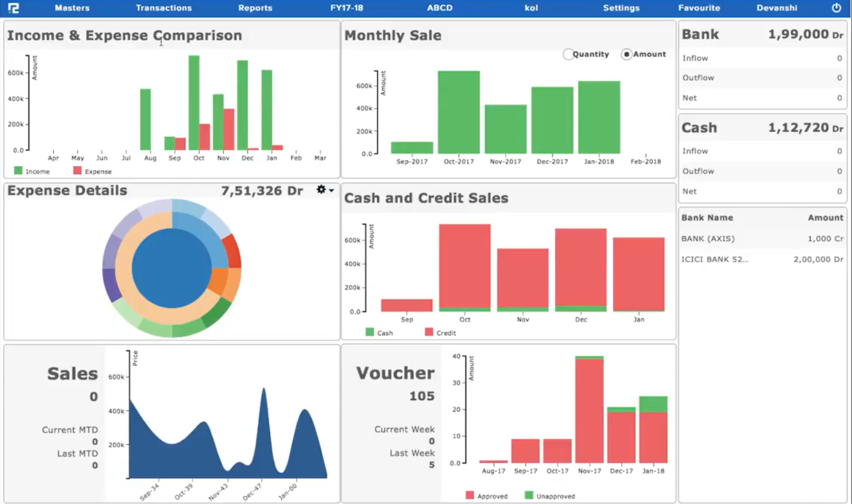Image resolution: width=852 pixels, height=504 pixels.
Task: Open the Transactions menu
Action: click(x=164, y=8)
